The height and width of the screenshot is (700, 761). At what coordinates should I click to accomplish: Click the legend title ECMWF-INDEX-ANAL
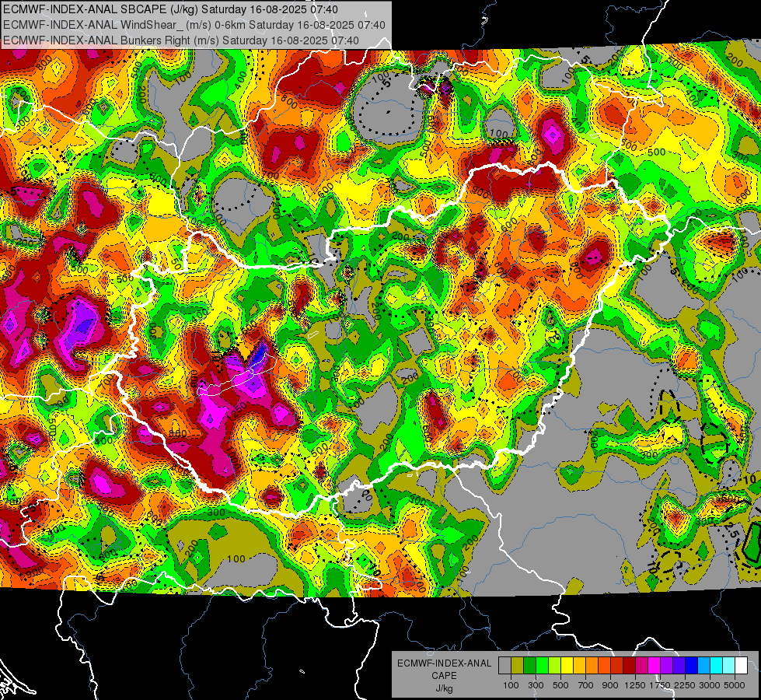tap(444, 663)
